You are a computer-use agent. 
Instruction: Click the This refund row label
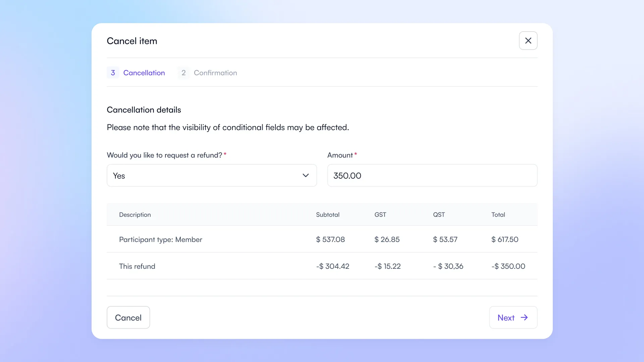coord(137,266)
